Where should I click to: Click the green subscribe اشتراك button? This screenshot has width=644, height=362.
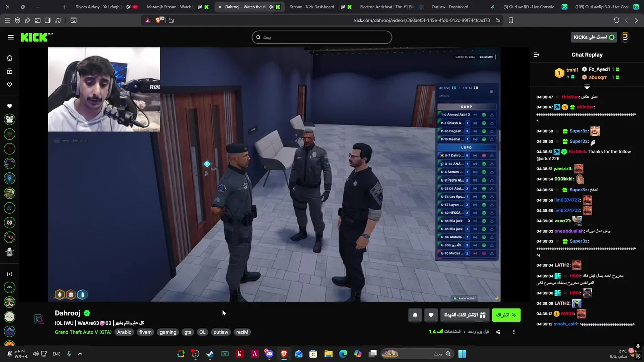[x=506, y=315]
